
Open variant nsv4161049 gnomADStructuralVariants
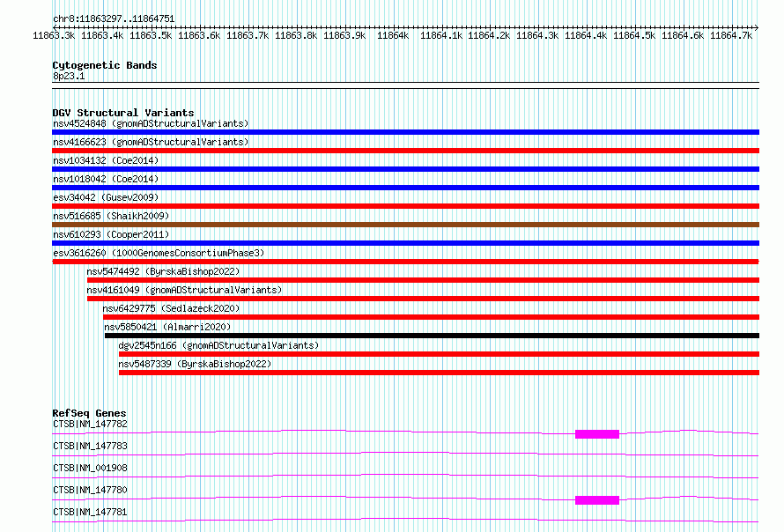184,290
